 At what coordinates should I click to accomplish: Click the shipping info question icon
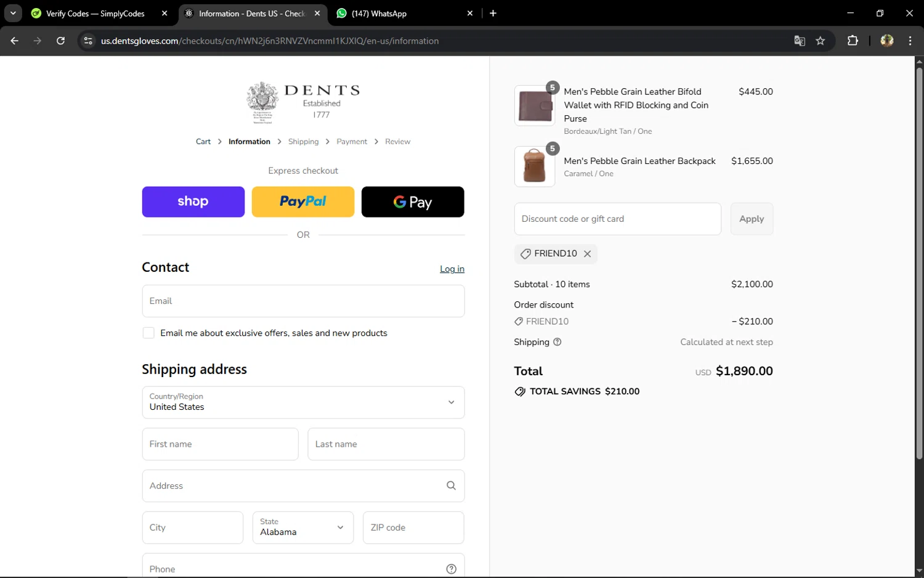(x=557, y=342)
